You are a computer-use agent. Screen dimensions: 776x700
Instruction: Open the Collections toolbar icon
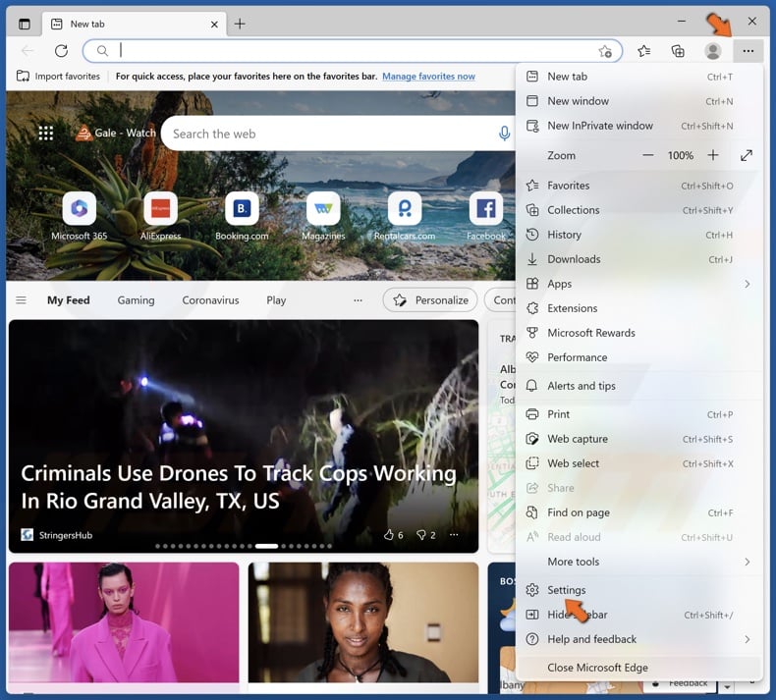pyautogui.click(x=678, y=51)
